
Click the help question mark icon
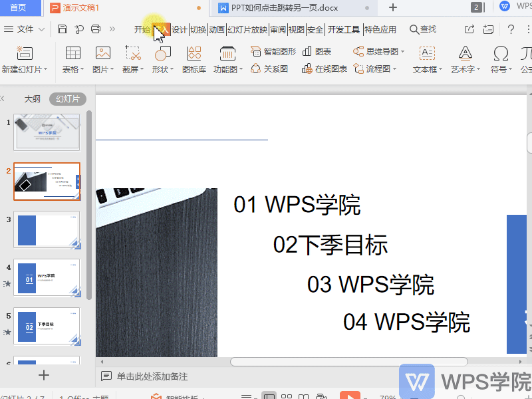pos(511,29)
